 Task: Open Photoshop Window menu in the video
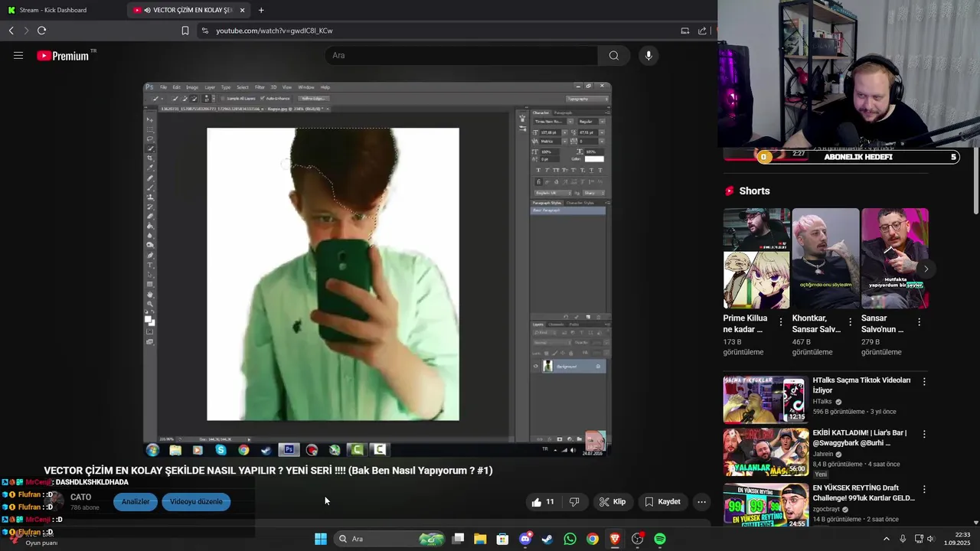click(x=306, y=87)
